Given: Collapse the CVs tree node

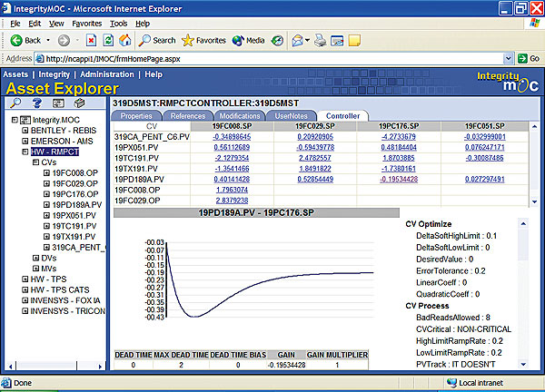Looking at the screenshot, I should point(35,162).
